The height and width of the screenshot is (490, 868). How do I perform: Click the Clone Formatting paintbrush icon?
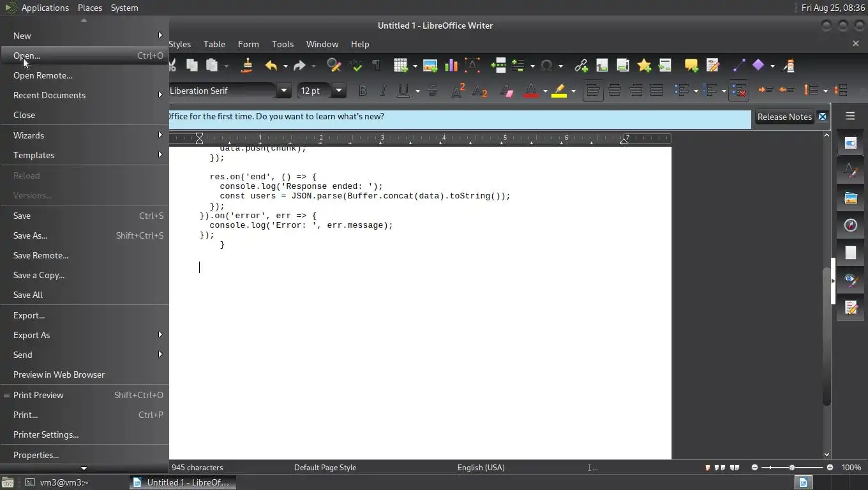coord(247,65)
